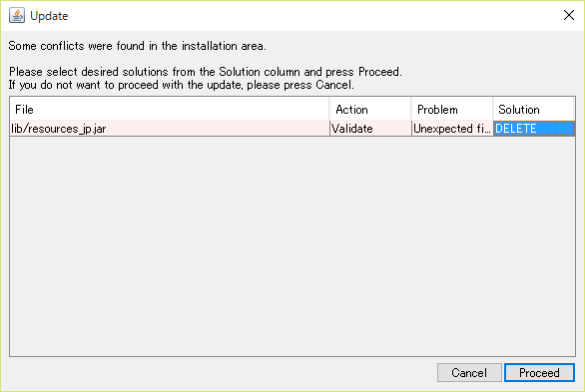
Task: Click the Problem column header
Action: (452, 109)
